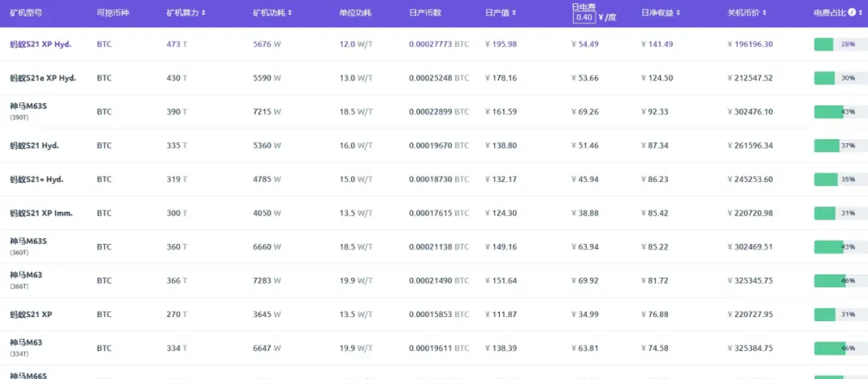The height and width of the screenshot is (379, 868).
Task: Sort by 关机币价 column arrows
Action: [x=764, y=13]
